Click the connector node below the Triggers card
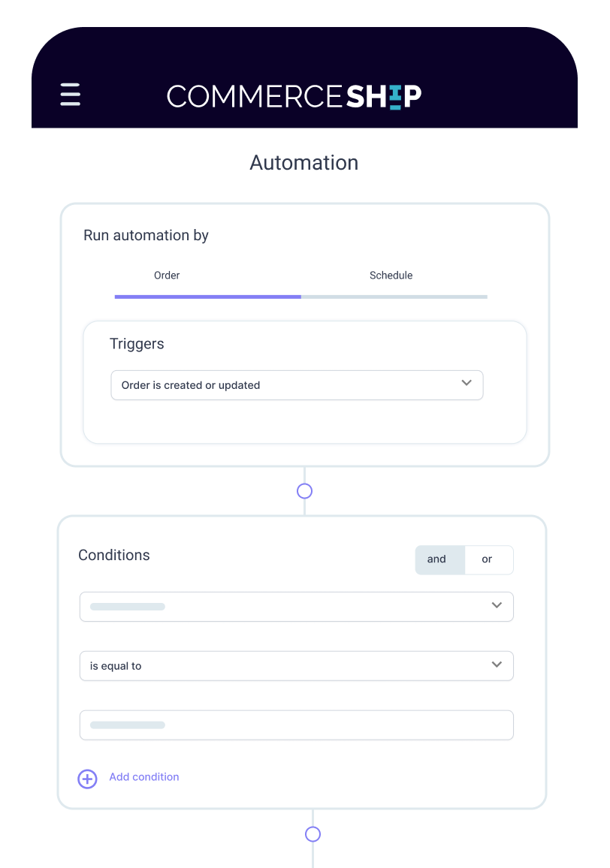 [304, 491]
